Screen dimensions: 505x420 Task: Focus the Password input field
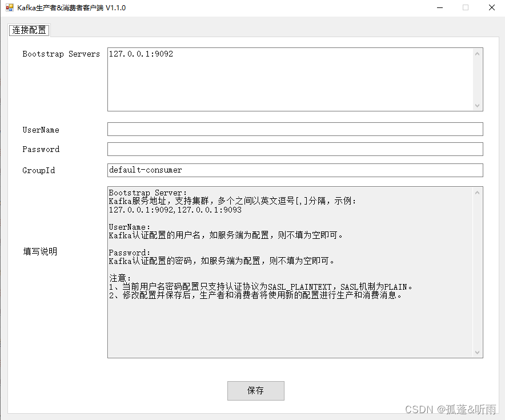295,149
